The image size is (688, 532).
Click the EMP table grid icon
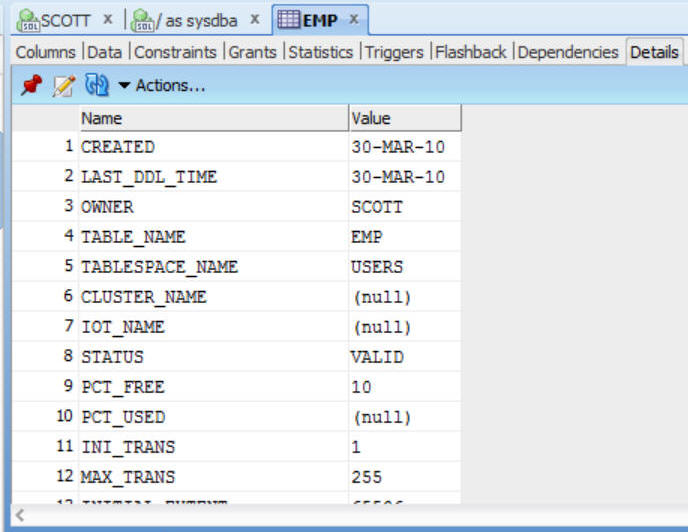point(288,20)
